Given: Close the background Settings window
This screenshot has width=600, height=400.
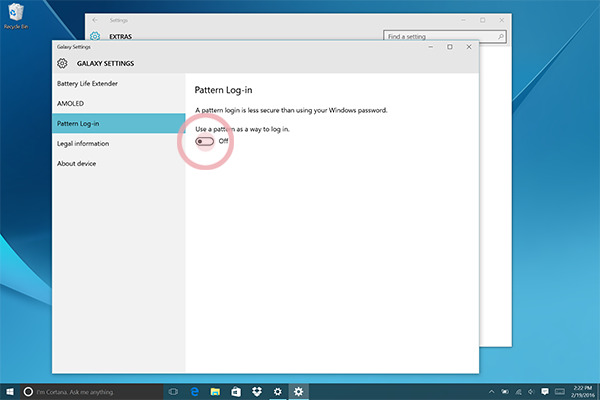Looking at the screenshot, I should pyautogui.click(x=502, y=20).
